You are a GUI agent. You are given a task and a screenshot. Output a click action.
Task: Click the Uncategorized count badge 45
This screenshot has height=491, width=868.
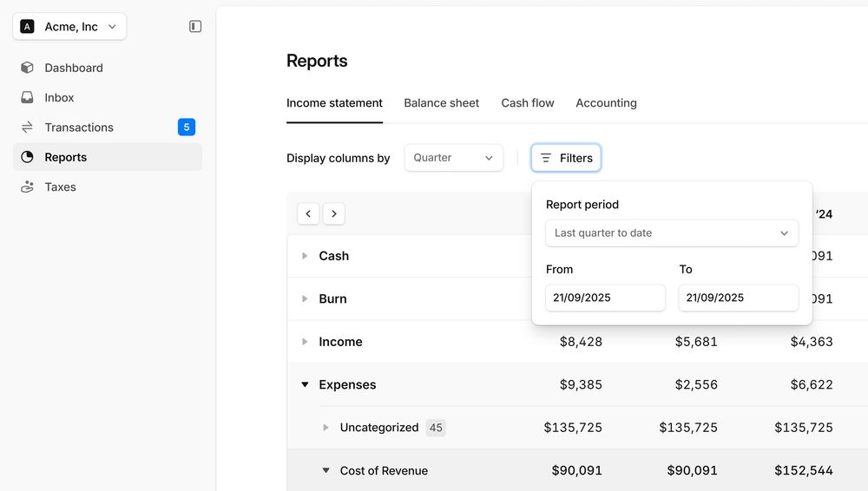[436, 428]
